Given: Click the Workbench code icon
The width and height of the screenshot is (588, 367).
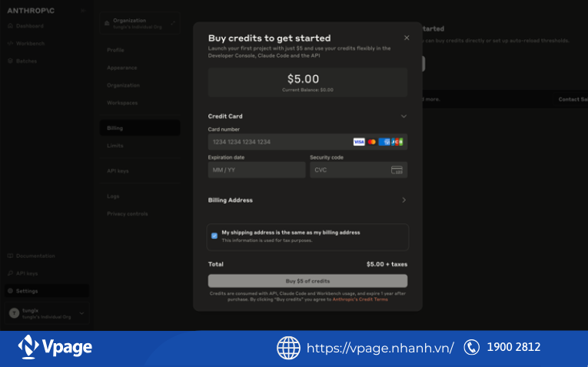Looking at the screenshot, I should pos(10,44).
